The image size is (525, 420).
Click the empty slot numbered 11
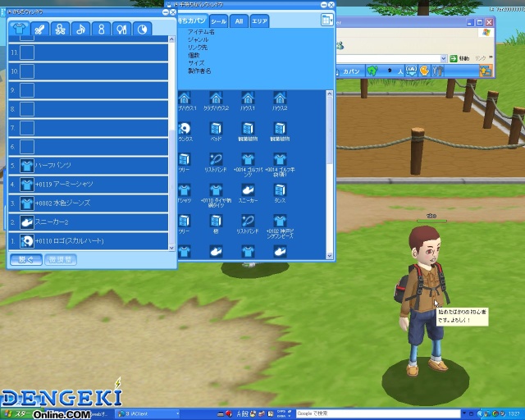(x=27, y=52)
